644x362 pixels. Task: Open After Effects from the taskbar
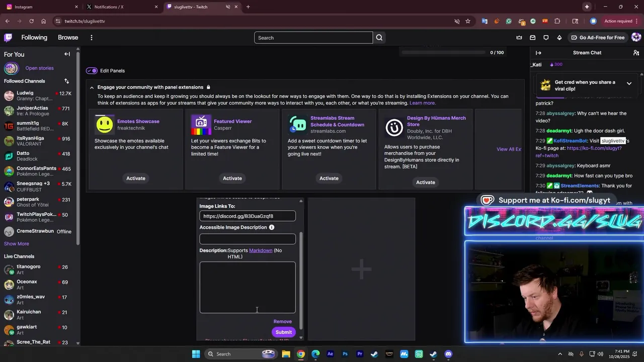point(330,354)
